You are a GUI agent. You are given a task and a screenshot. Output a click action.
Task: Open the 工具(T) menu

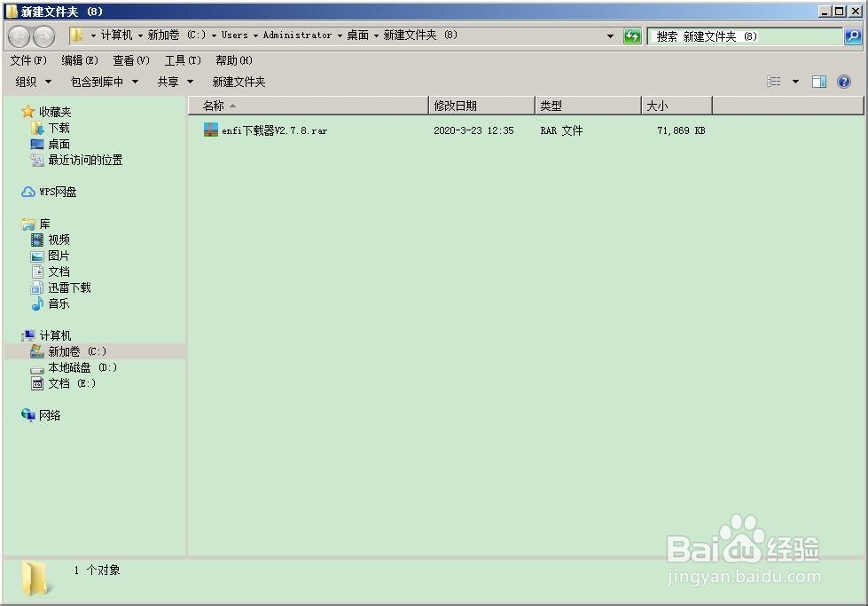pyautogui.click(x=183, y=60)
